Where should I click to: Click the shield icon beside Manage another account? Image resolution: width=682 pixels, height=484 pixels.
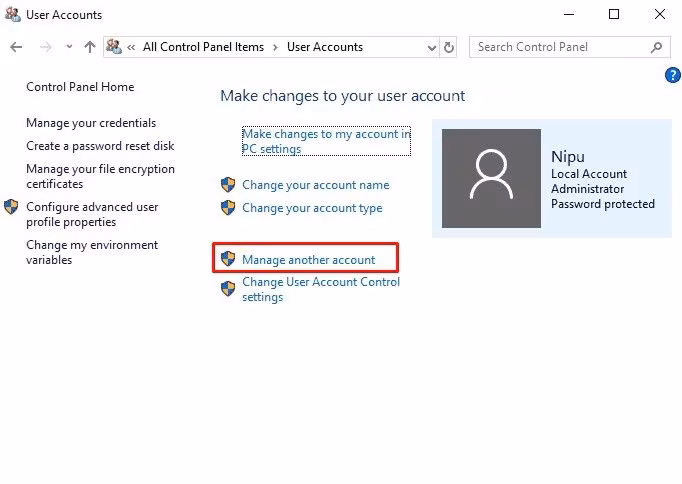point(228,260)
